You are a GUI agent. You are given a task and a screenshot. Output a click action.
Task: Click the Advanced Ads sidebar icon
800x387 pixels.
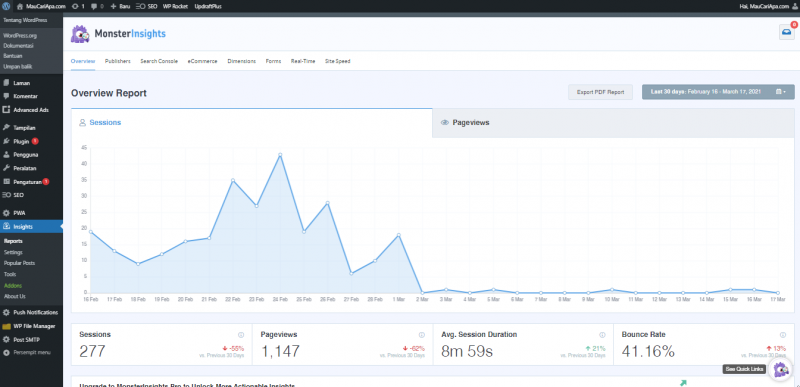tap(6, 110)
